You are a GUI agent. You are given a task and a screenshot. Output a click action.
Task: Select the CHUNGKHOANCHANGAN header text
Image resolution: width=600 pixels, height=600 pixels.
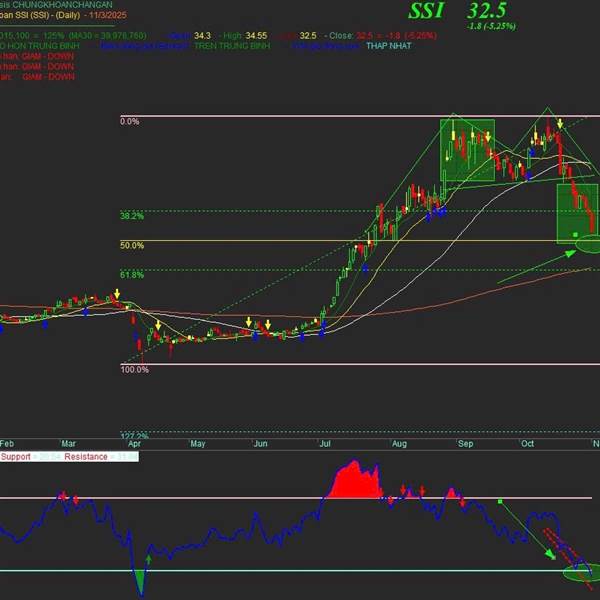62,5
